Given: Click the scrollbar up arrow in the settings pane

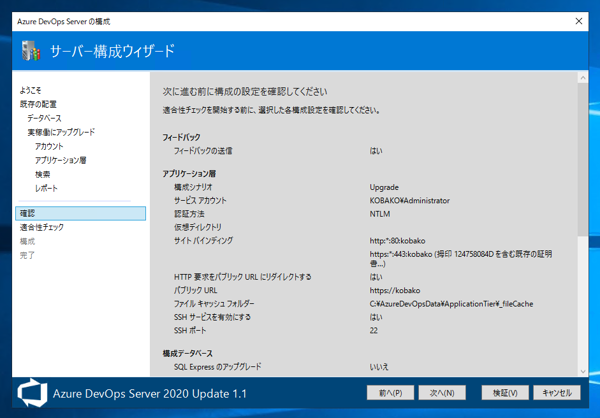Looking at the screenshot, I should point(583,78).
